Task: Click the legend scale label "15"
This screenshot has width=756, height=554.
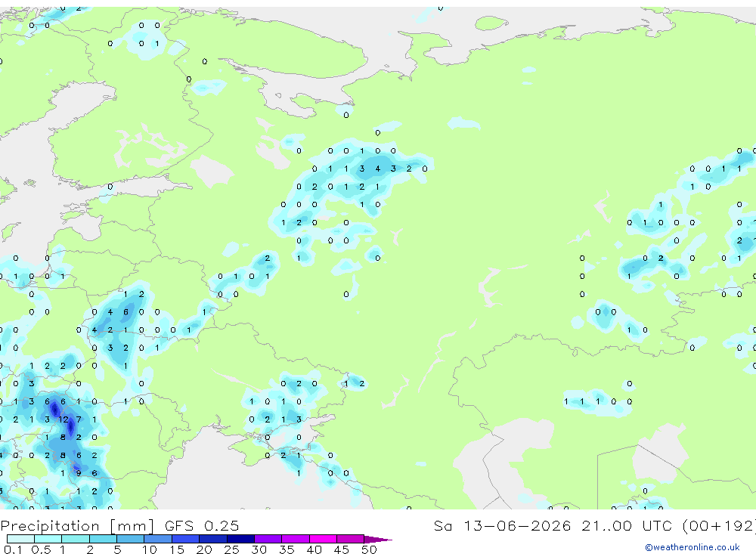Action: click(x=177, y=549)
